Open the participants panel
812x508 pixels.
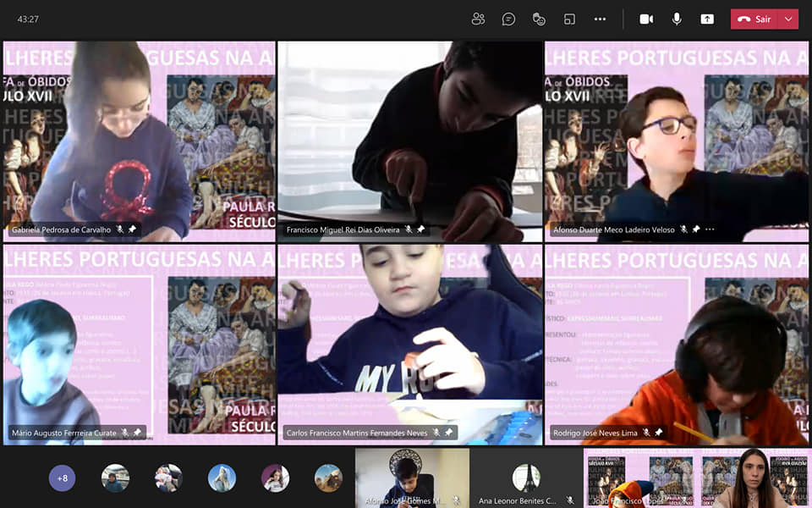click(x=479, y=19)
